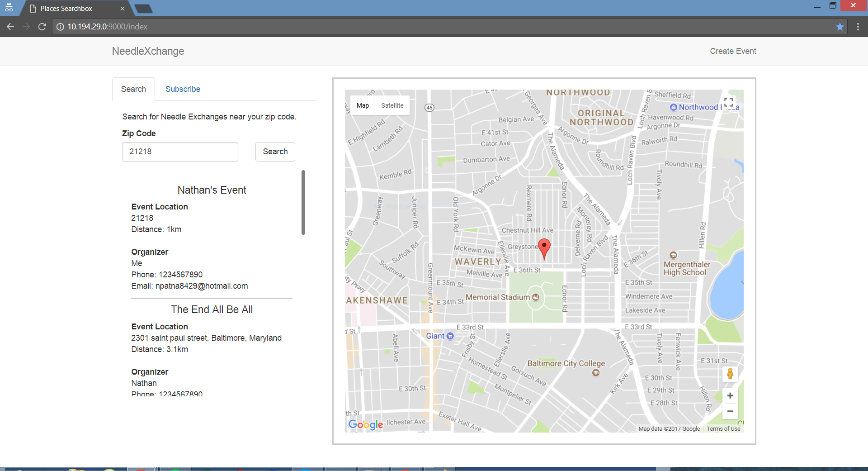Select the Giant store place icon
This screenshot has height=471, width=868.
tap(450, 336)
